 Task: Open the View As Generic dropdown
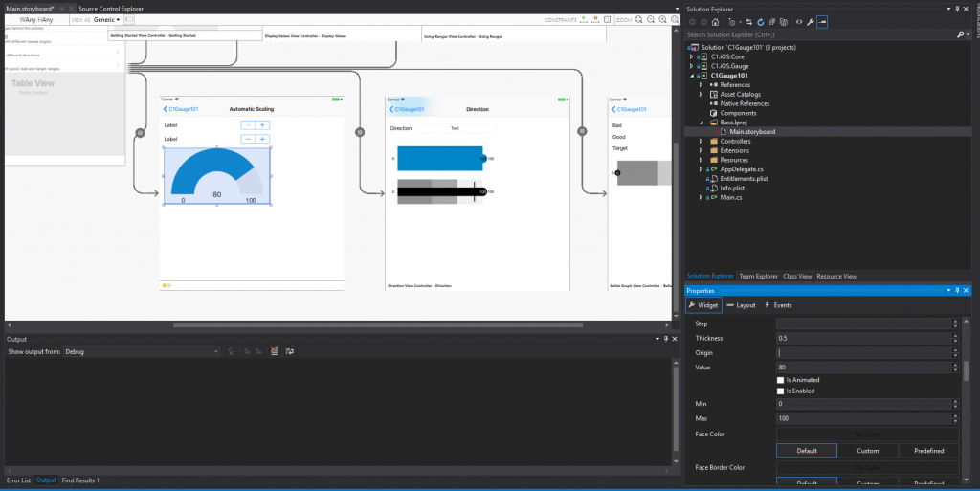coord(107,19)
